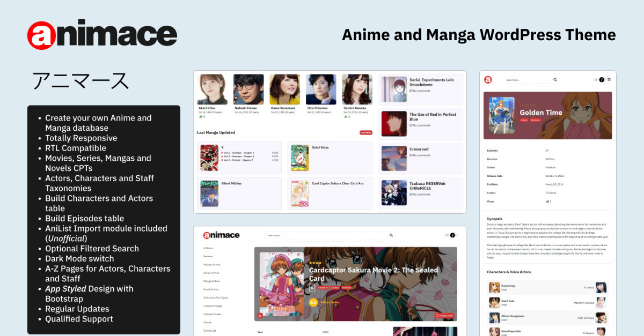
Task: Click the thumbs-up icon under Akari Kitou
Action: pos(201,116)
